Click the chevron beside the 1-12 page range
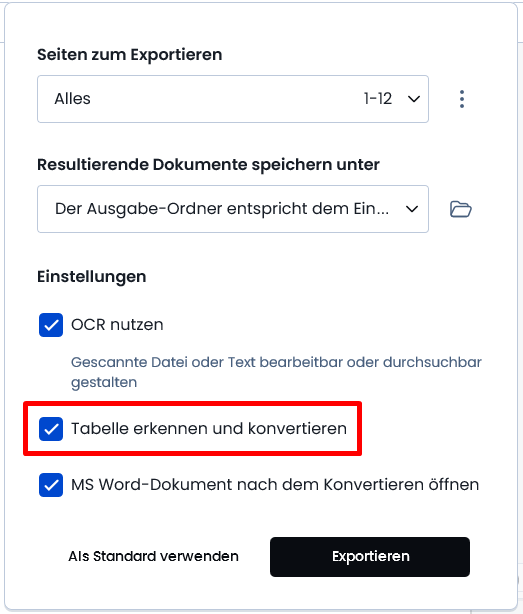The height and width of the screenshot is (614, 523). 414,99
